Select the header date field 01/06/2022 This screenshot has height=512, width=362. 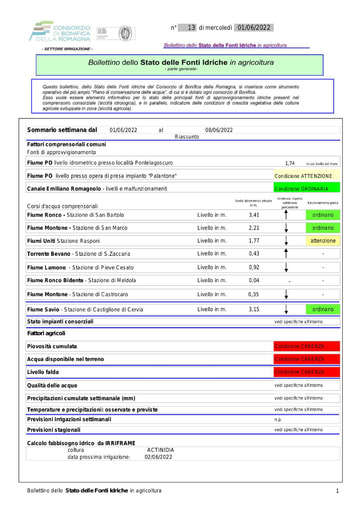(254, 27)
